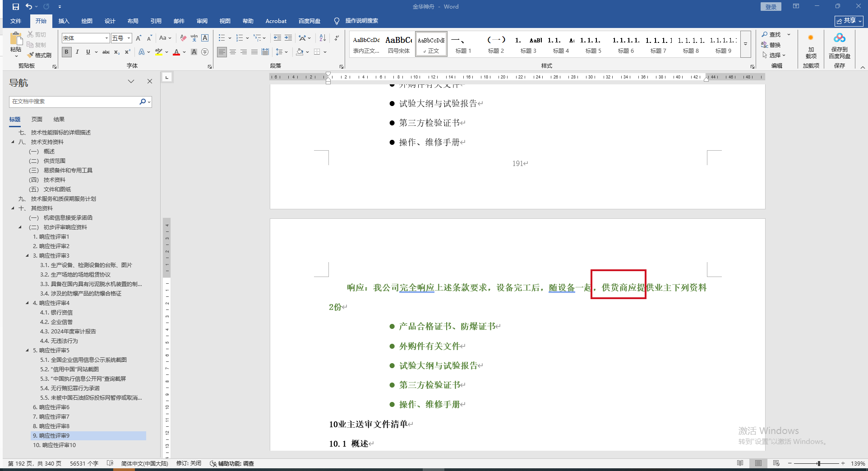868x471 pixels.
Task: Copy the selection using 复制
Action: coord(37,45)
